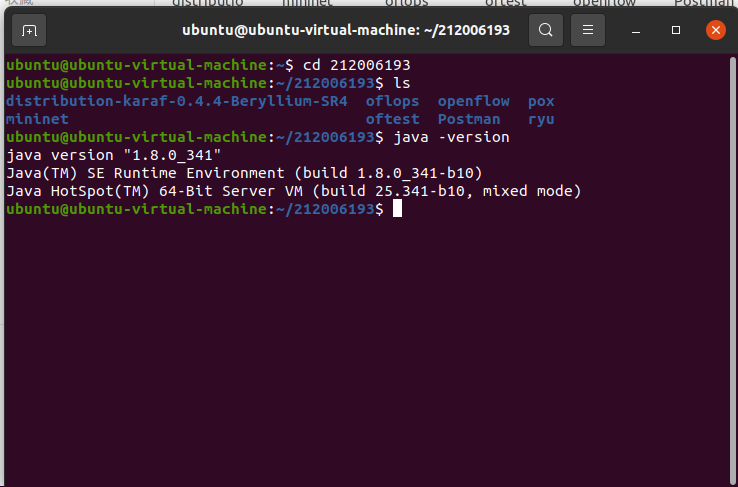Click the 'cd 212006193' command text
The width and height of the screenshot is (738, 487).
point(356,65)
